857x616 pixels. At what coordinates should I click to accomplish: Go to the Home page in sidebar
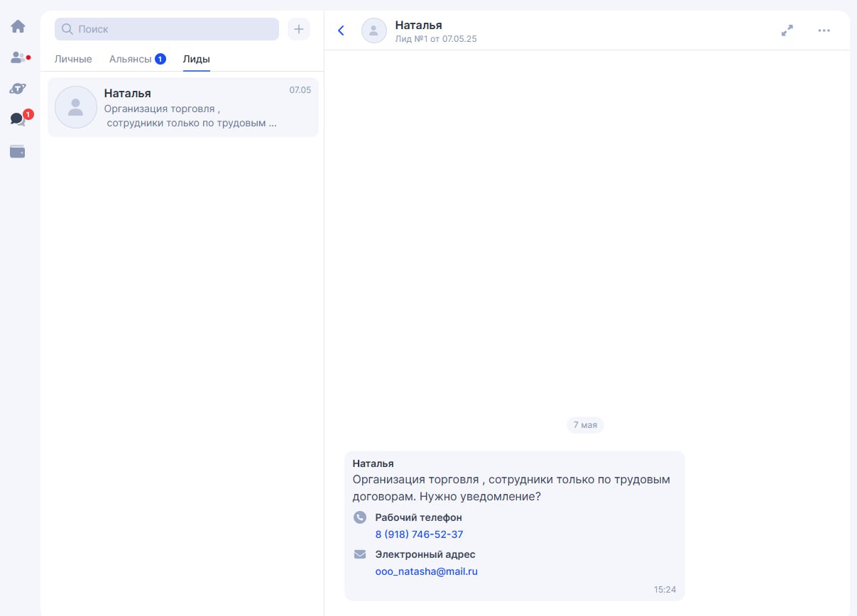coord(18,27)
